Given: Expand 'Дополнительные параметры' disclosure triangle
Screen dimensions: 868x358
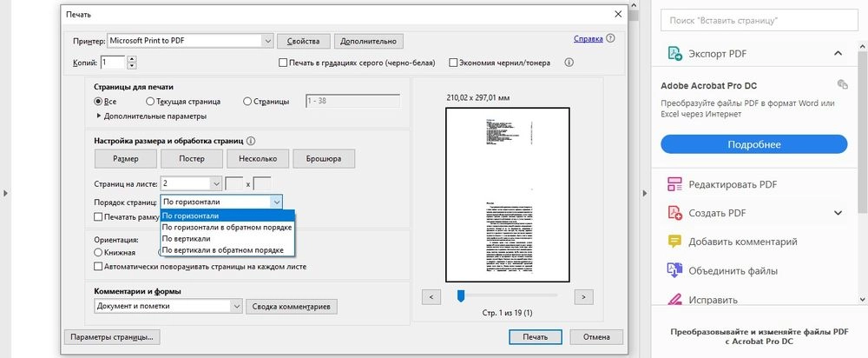Looking at the screenshot, I should pyautogui.click(x=99, y=116).
